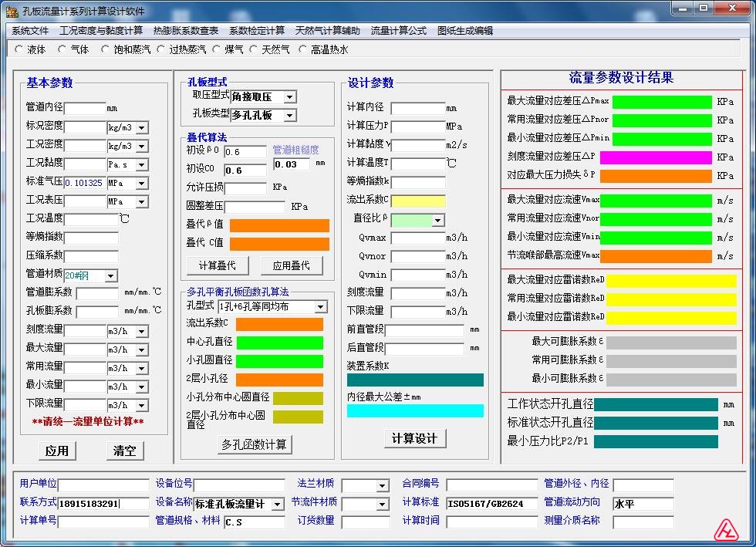Click the 管道规格、材料 input field

coord(254,522)
